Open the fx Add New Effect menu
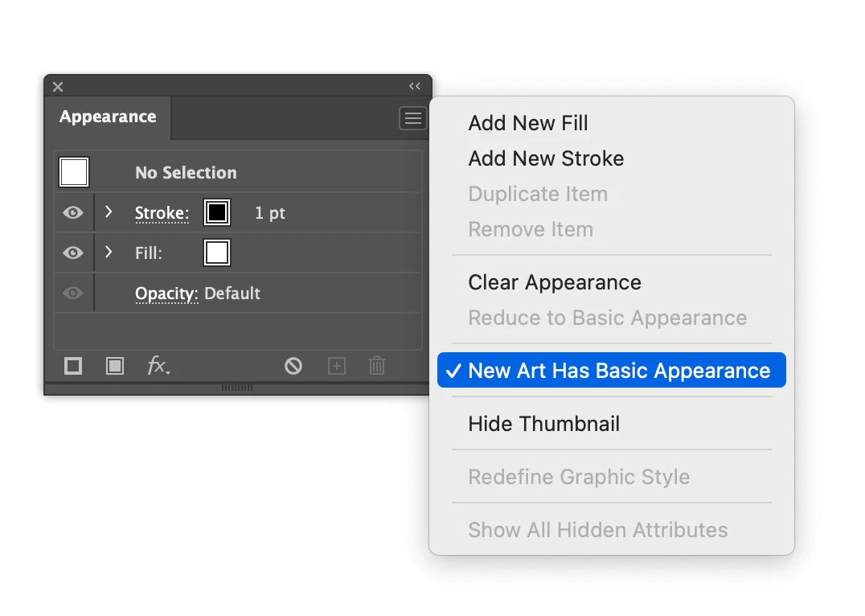This screenshot has width=865, height=616. [x=158, y=365]
